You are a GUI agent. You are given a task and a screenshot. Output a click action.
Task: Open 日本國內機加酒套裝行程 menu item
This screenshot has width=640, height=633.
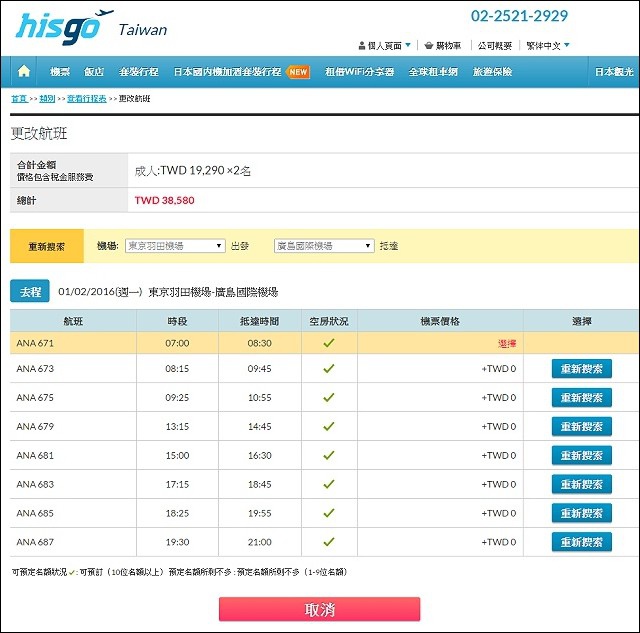227,72
